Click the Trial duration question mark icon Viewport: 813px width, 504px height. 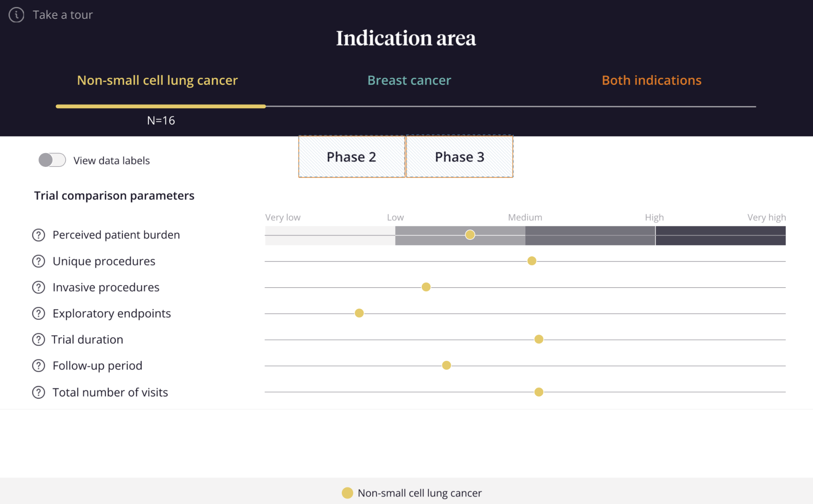[38, 340]
